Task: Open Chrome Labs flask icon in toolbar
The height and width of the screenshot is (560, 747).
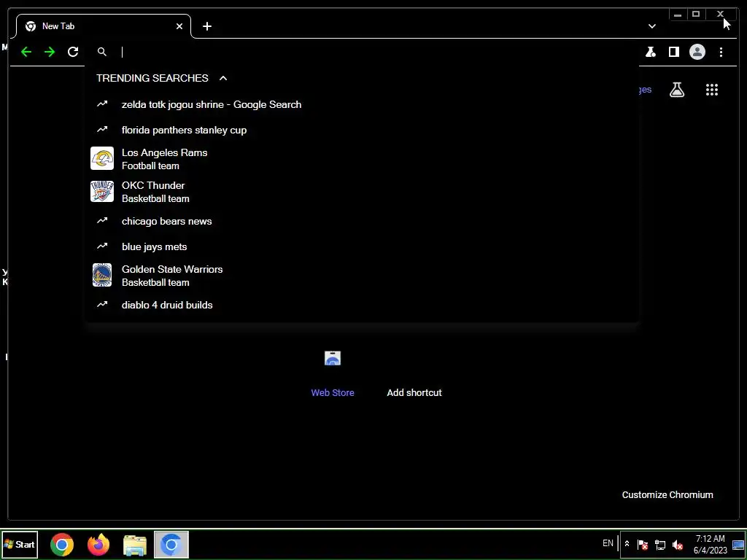Action: (x=650, y=52)
